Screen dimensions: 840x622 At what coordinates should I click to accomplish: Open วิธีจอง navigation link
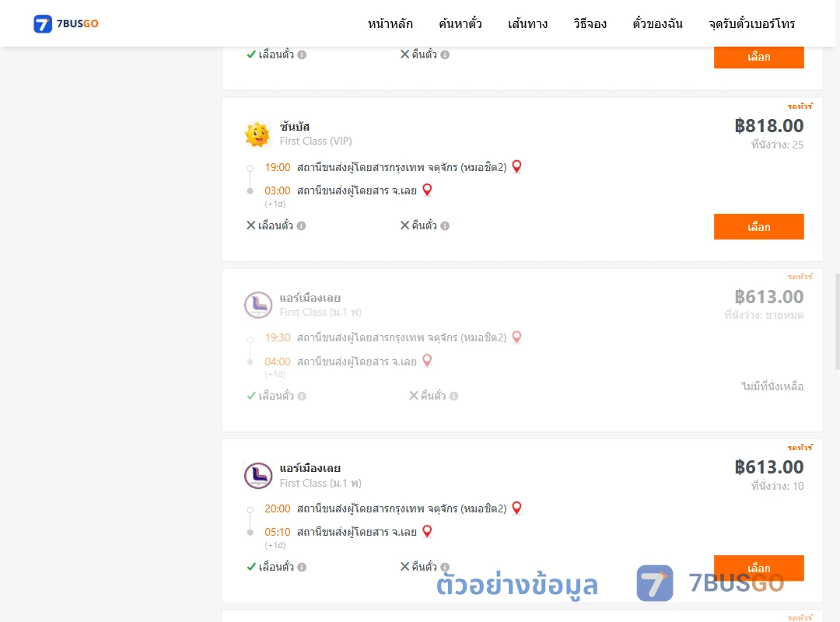590,23
